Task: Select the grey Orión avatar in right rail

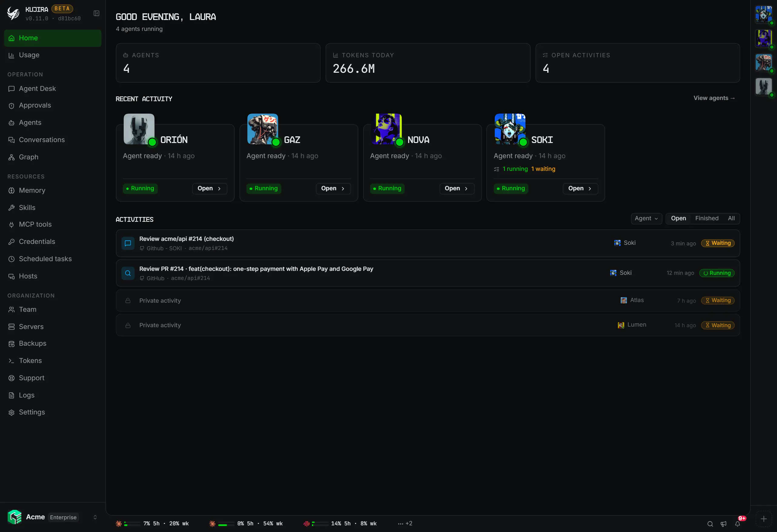Action: pos(764,87)
